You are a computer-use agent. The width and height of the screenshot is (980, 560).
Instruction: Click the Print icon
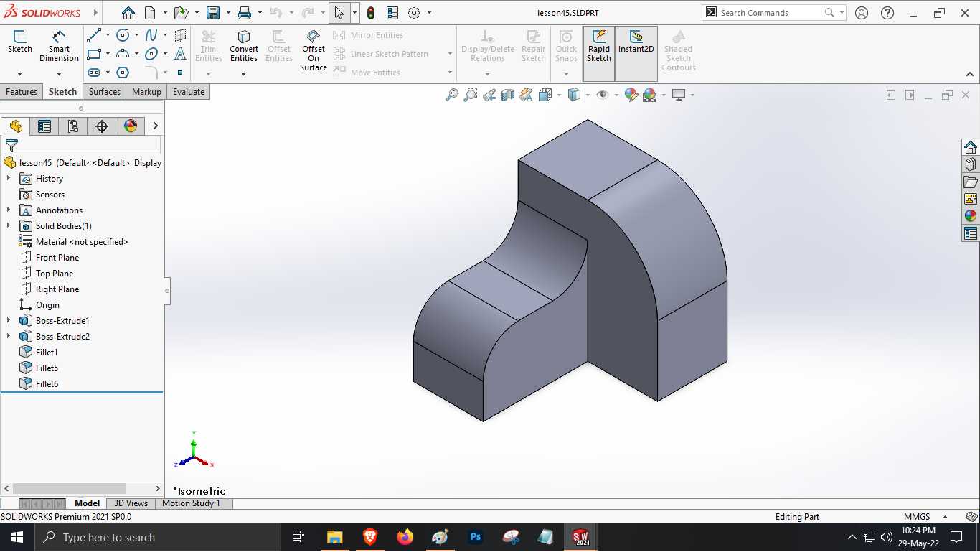tap(245, 13)
